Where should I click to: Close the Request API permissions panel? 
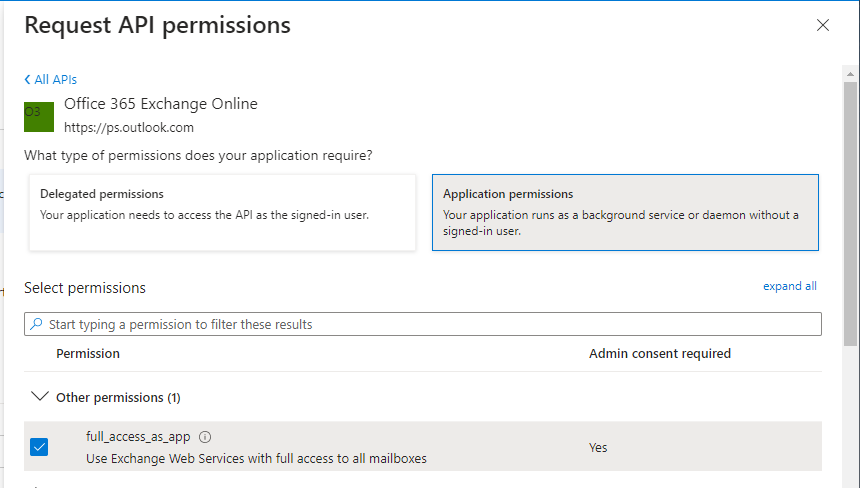coord(822,25)
